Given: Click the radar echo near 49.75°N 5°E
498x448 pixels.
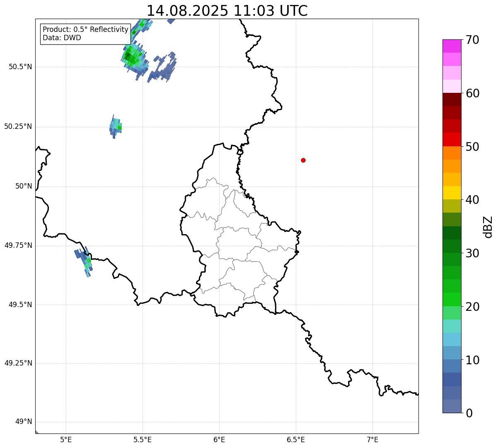Looking at the screenshot, I should tap(84, 262).
